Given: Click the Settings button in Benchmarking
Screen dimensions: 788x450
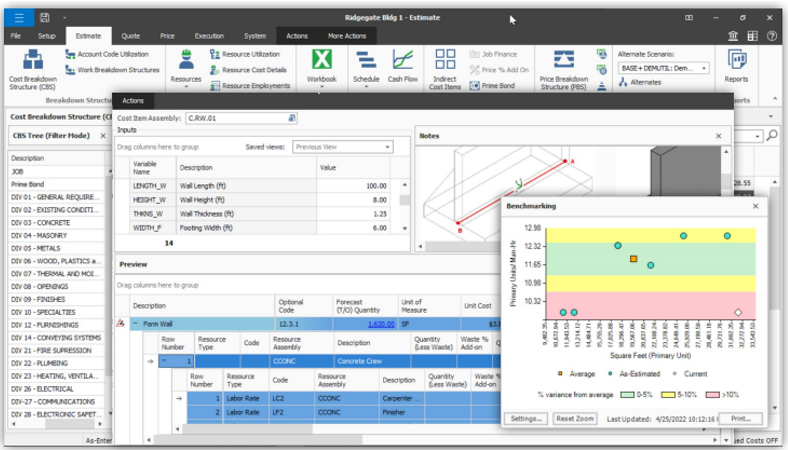Looking at the screenshot, I should click(x=526, y=418).
